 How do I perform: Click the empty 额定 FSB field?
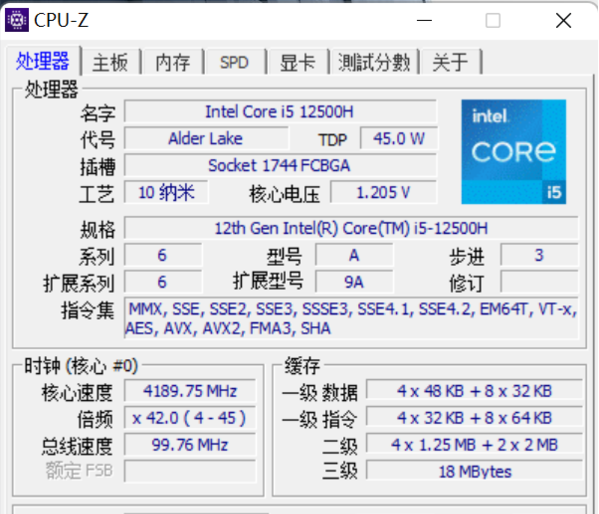point(190,472)
